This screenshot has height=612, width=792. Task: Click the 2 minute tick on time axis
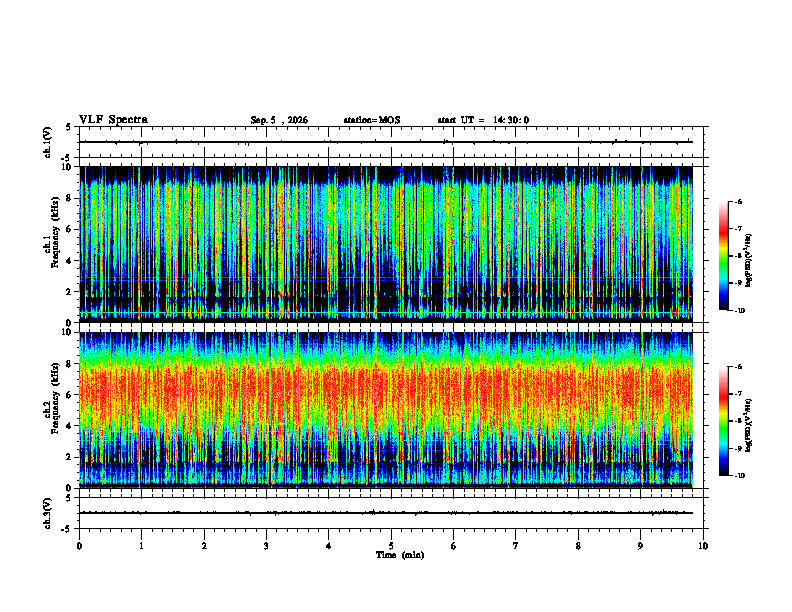[x=204, y=546]
